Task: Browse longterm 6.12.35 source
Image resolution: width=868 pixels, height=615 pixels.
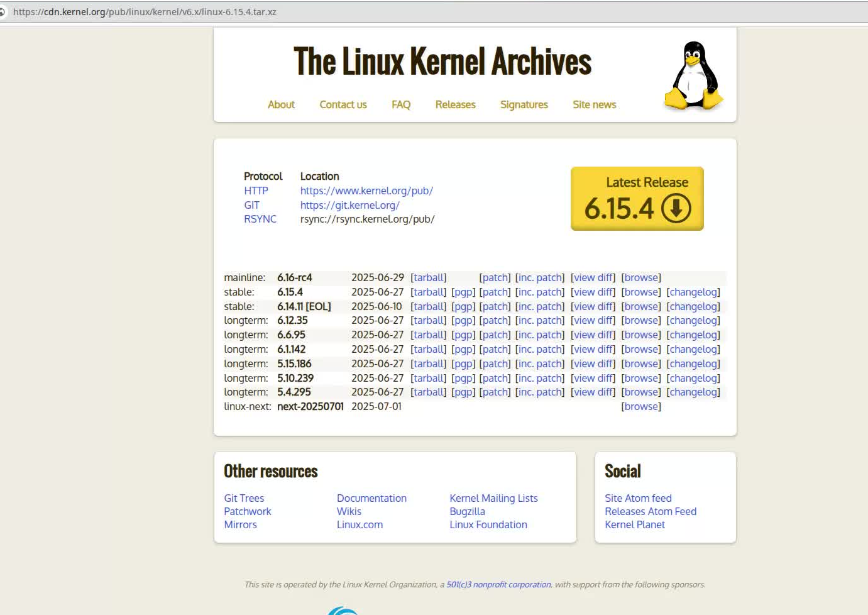Action: point(641,320)
